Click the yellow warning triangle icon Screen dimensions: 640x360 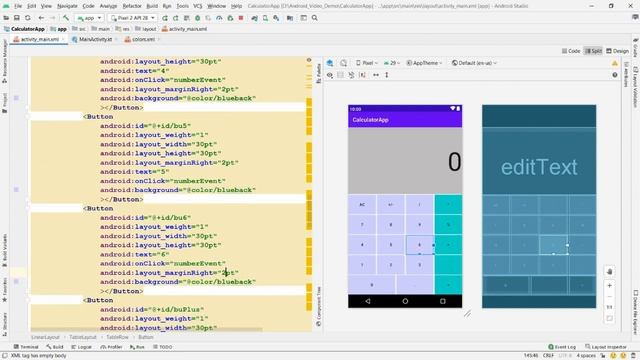pos(615,63)
